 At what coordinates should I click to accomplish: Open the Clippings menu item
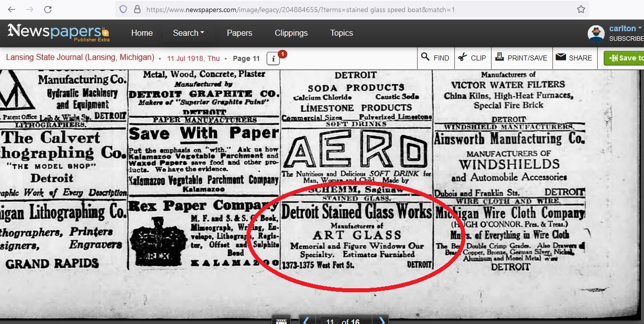tap(291, 33)
